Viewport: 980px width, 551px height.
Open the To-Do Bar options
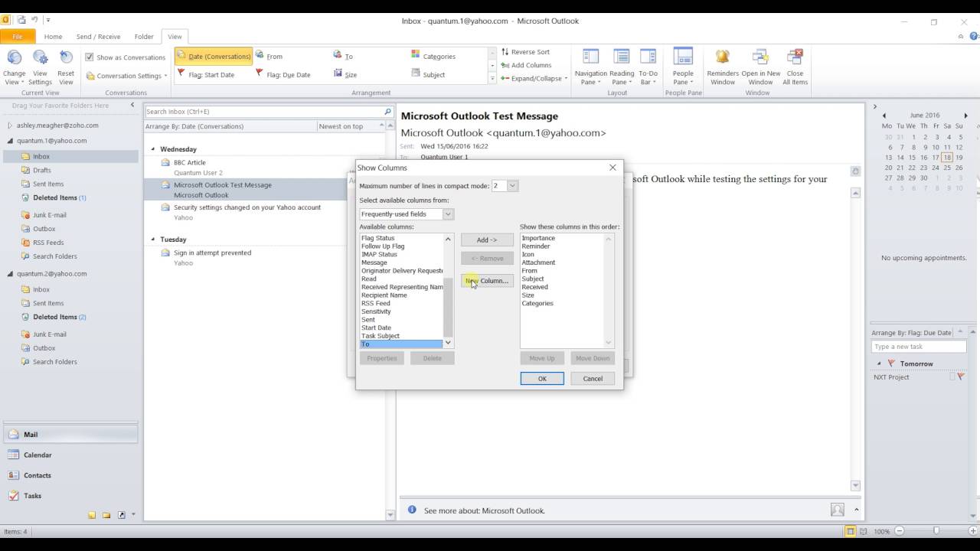[x=648, y=67]
